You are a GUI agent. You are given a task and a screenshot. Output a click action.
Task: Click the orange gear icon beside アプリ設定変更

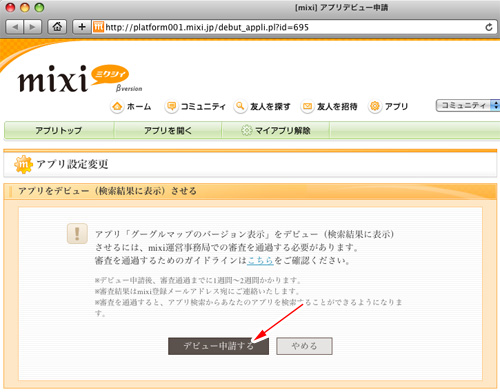pos(23,164)
